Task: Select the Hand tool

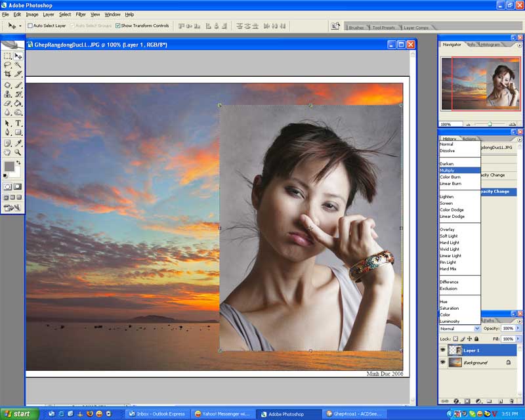Action: (x=7, y=152)
